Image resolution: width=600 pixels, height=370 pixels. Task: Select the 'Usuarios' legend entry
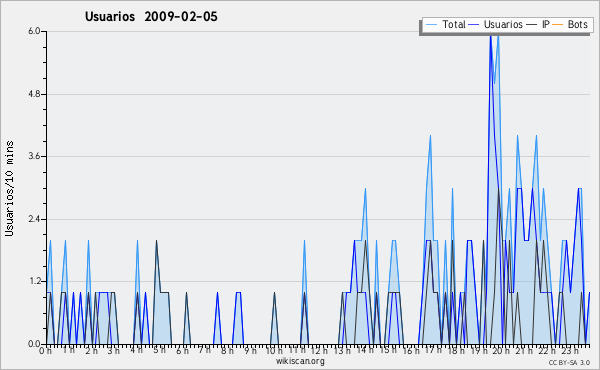pos(503,24)
